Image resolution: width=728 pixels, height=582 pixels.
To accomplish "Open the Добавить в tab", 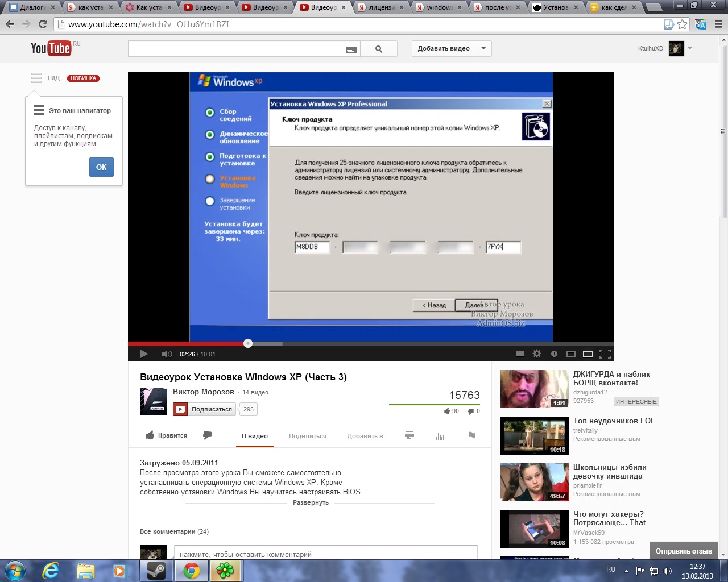I will pos(365,436).
